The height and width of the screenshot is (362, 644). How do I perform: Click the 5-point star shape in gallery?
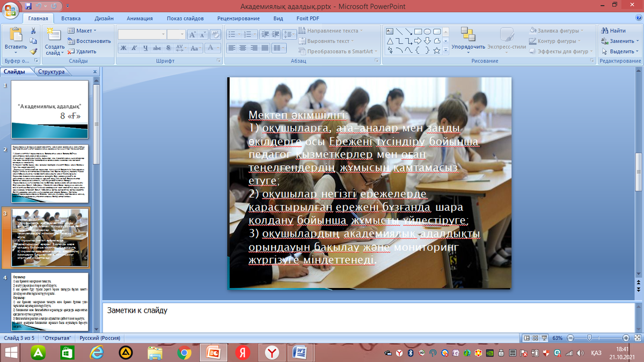pos(437,50)
